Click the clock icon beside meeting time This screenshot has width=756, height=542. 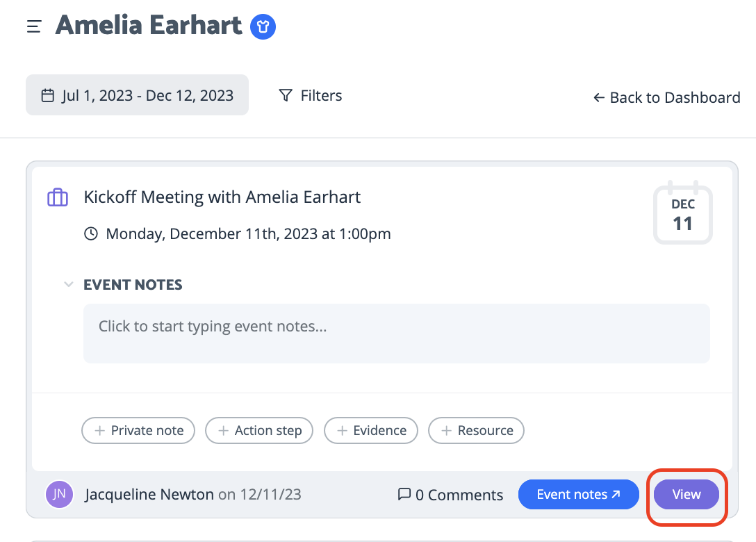(91, 234)
